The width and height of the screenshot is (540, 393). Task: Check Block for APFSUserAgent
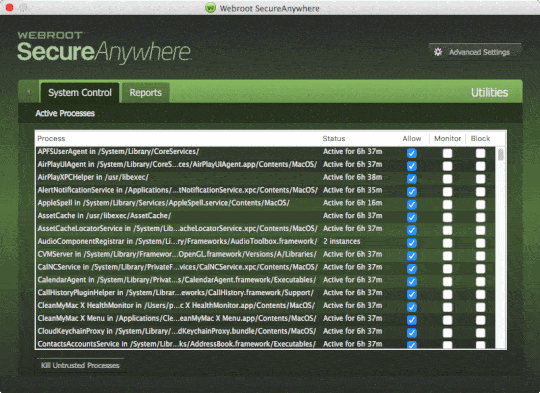pos(480,153)
